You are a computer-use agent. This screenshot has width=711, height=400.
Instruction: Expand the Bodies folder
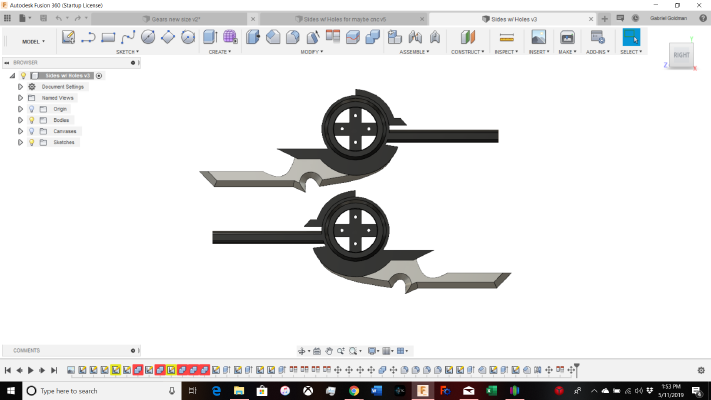point(20,120)
